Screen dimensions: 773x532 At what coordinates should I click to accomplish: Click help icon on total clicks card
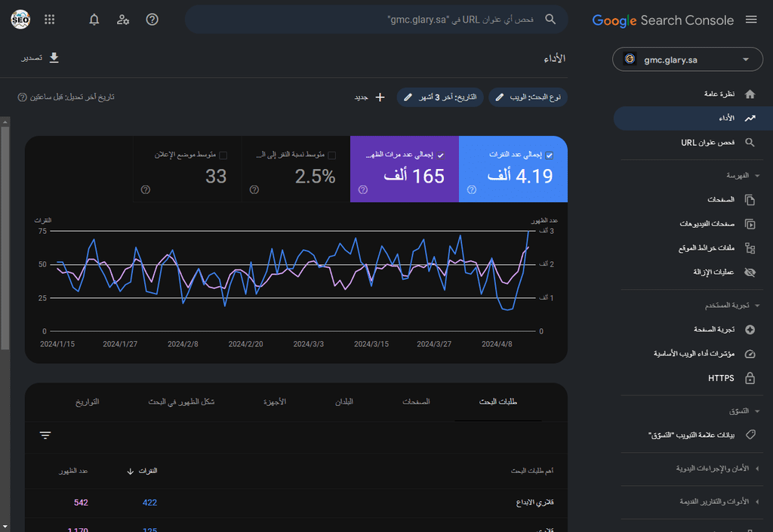472,189
